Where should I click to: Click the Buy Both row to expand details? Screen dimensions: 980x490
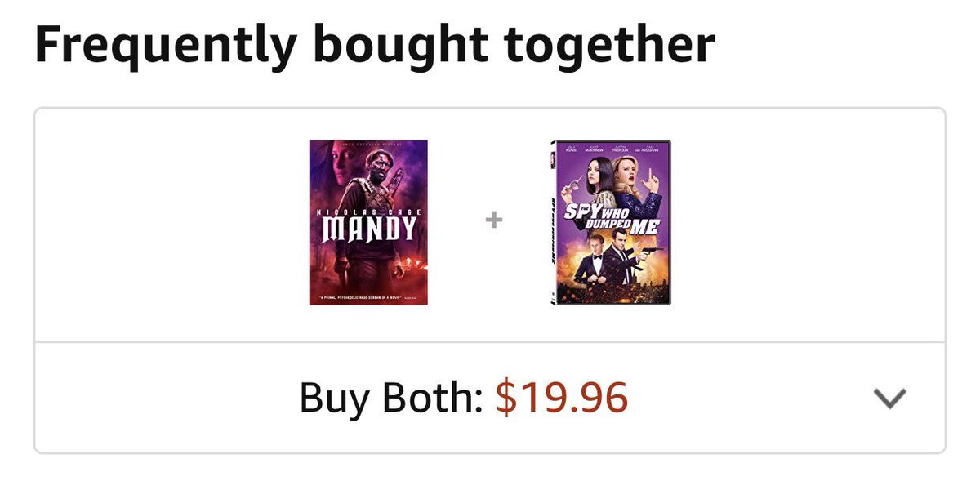pyautogui.click(x=490, y=398)
